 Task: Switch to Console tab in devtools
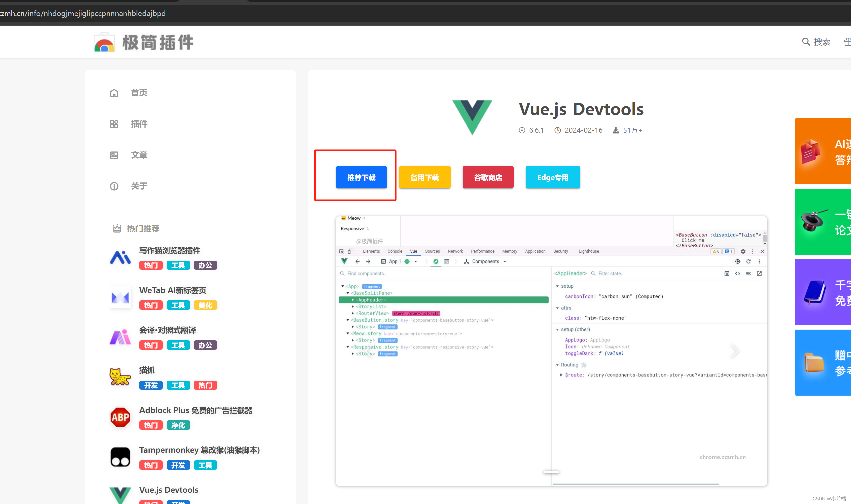coord(395,251)
